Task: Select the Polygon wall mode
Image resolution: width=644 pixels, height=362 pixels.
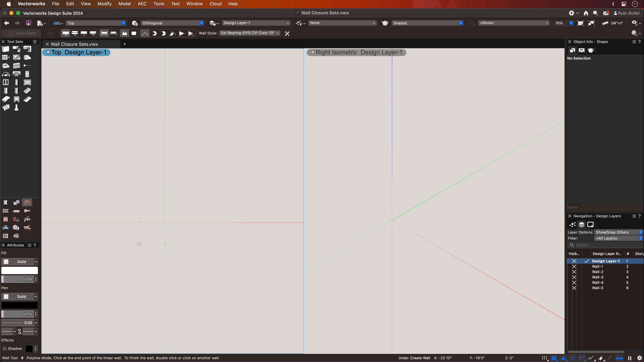Action: [x=124, y=33]
